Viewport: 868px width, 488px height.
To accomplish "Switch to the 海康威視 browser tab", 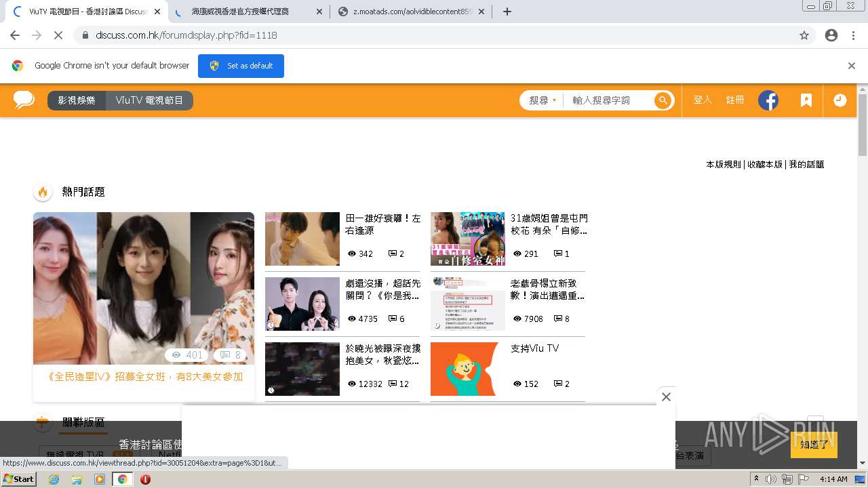I will 248,12.
